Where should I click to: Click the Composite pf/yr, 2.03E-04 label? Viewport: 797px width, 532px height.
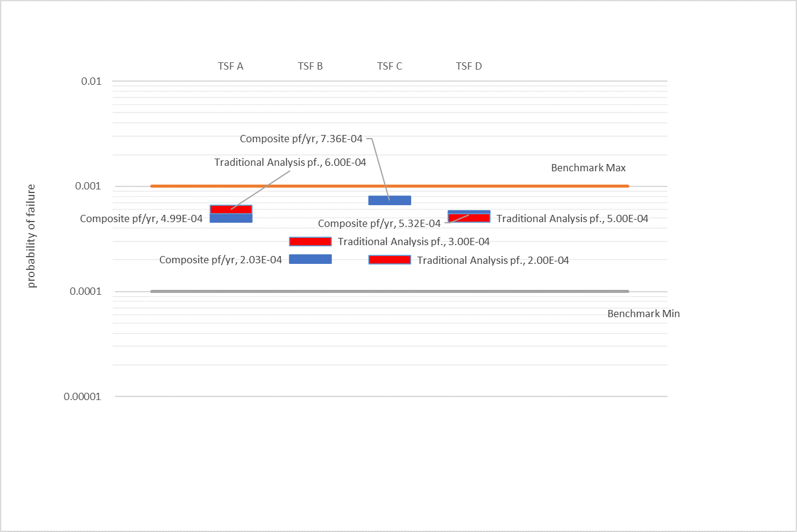click(220, 260)
